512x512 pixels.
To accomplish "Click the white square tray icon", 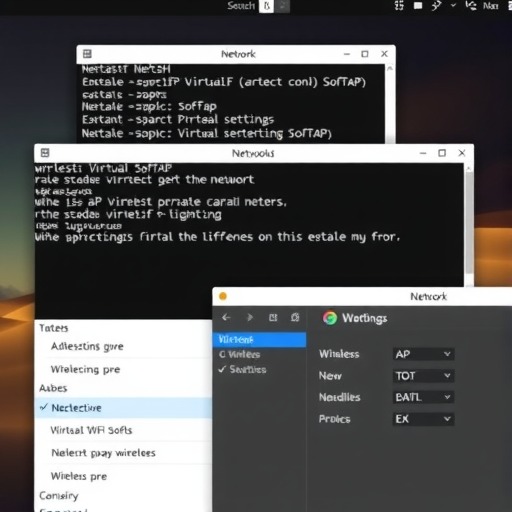I will click(418, 6).
